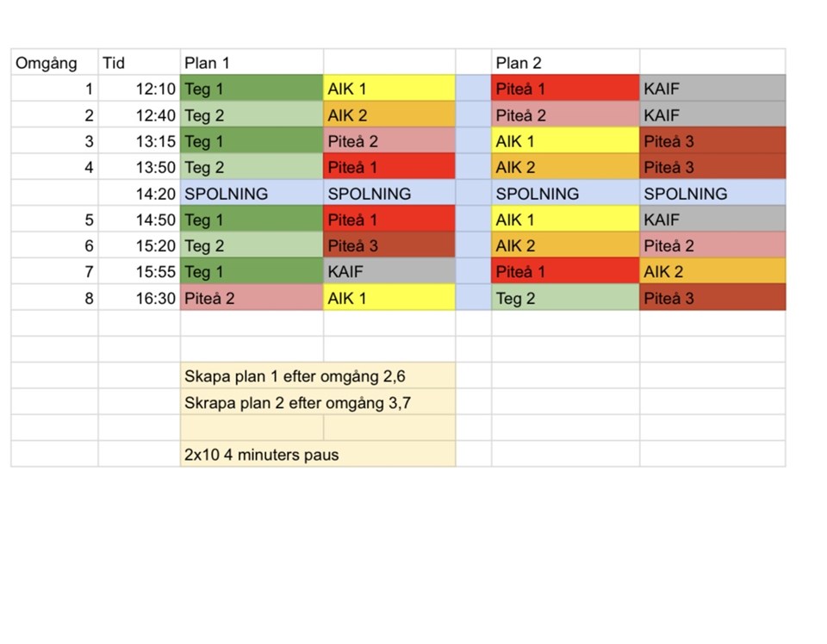
Task: Select the Skrapa plan 2 note cell
Action: click(x=318, y=402)
